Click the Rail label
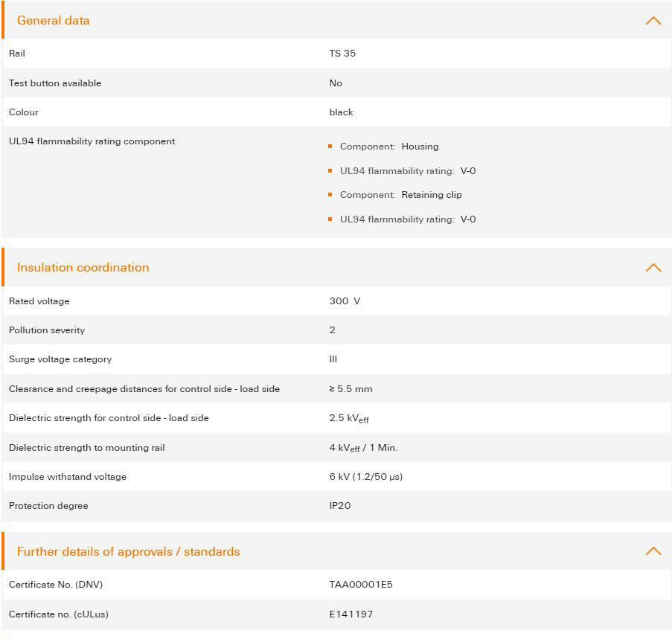Image resolution: width=672 pixels, height=639 pixels. 17,54
